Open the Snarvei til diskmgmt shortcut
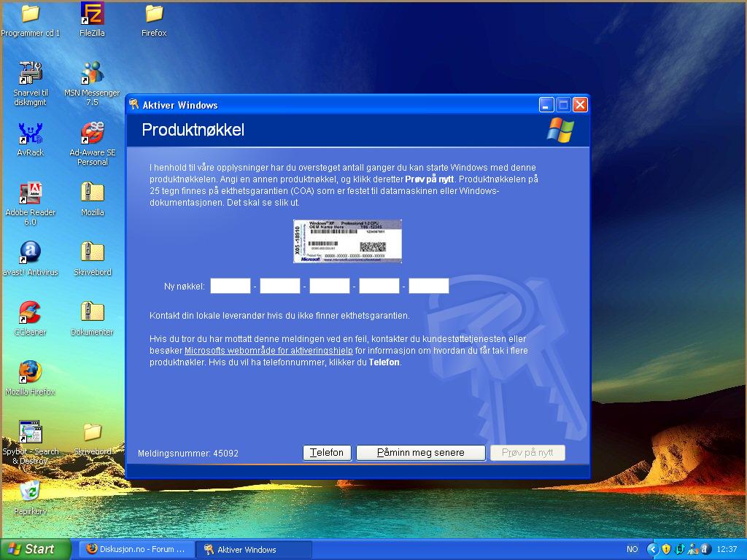The image size is (747, 560). tap(30, 74)
